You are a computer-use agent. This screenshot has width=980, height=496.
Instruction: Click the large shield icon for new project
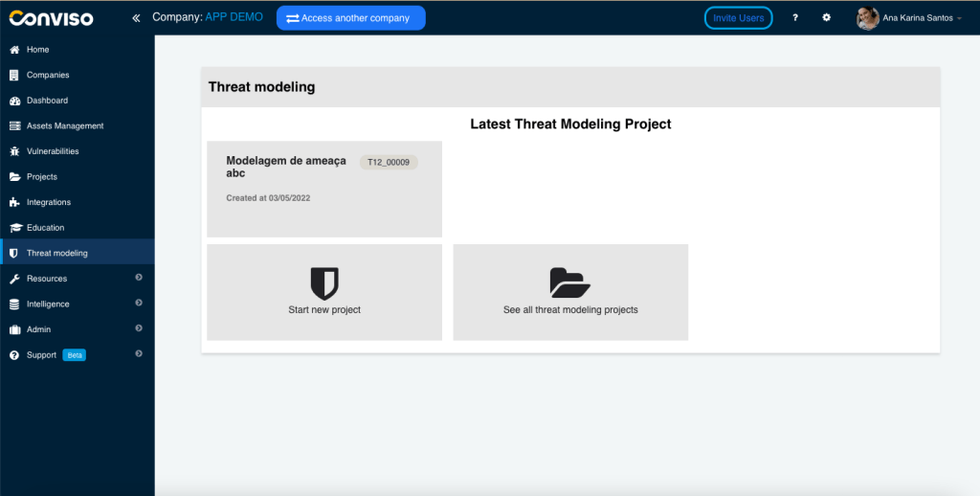(x=324, y=284)
